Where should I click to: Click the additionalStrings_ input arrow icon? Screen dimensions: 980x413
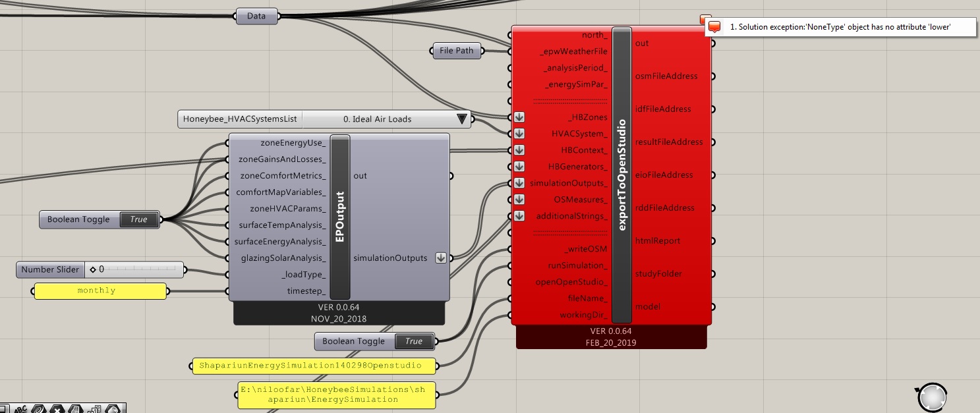tap(519, 216)
